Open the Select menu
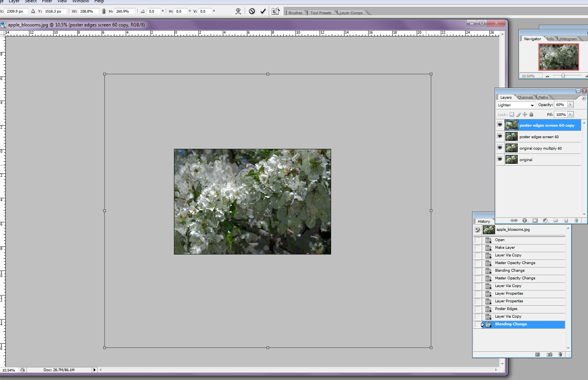Screen dimensions: 588x380 click(x=30, y=2)
